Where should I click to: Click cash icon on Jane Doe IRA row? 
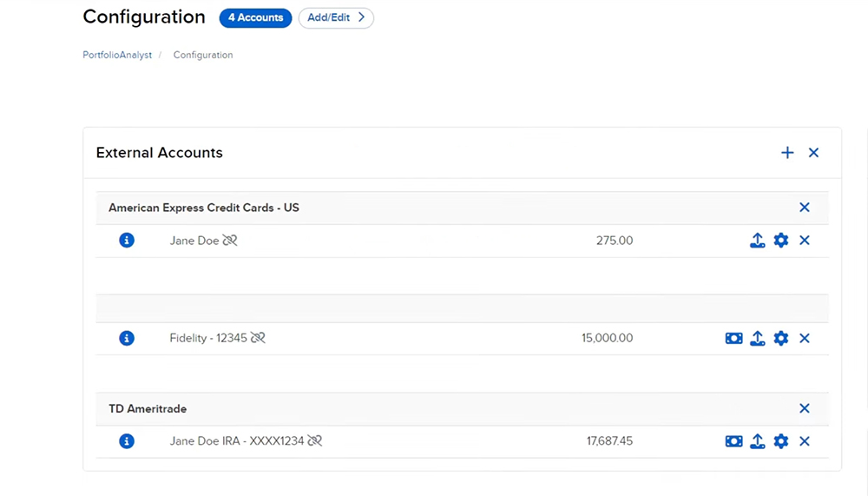[x=734, y=441]
